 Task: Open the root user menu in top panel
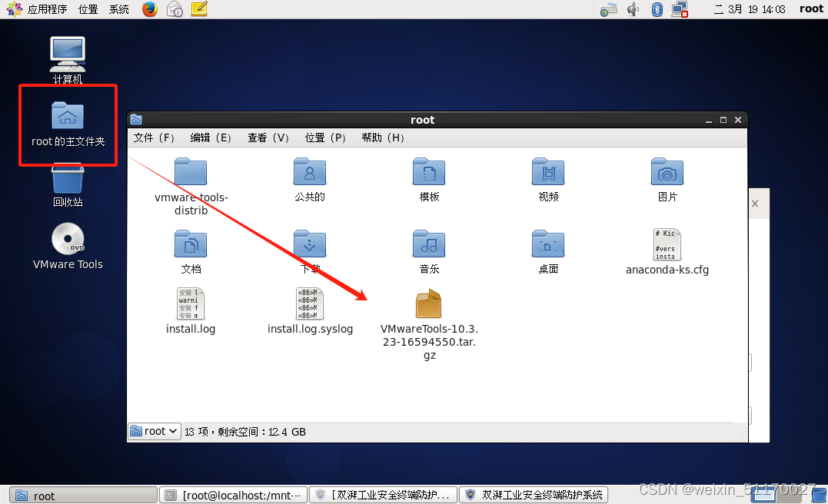811,8
